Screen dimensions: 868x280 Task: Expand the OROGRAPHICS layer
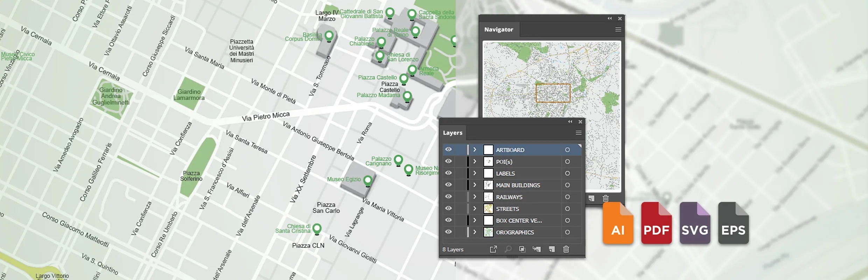475,232
